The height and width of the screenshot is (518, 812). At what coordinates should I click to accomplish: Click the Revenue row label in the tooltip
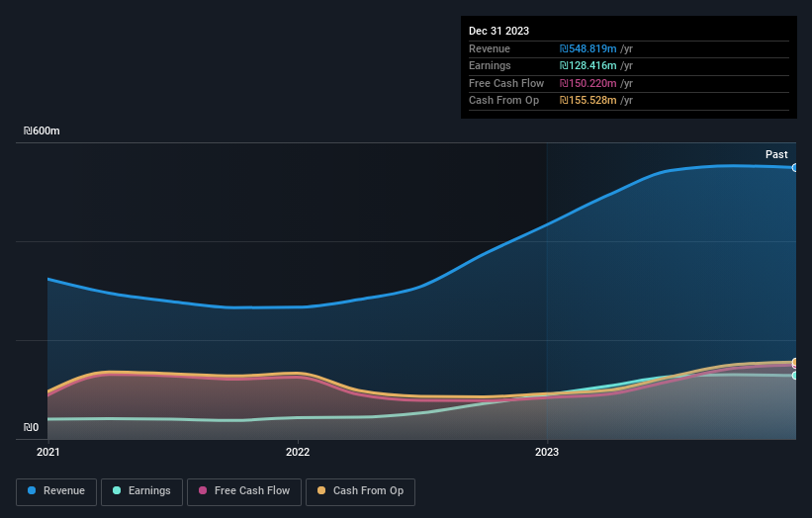coord(490,48)
